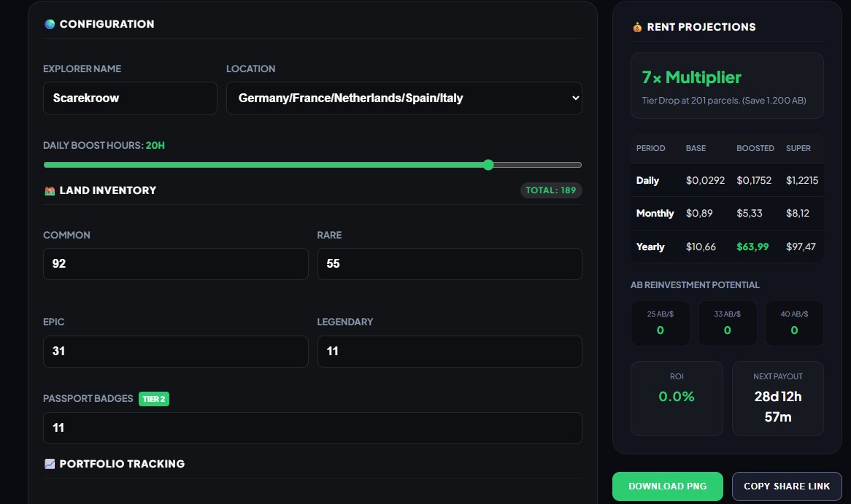This screenshot has height=504, width=851.
Task: Click the Yearly row label
Action: 650,247
